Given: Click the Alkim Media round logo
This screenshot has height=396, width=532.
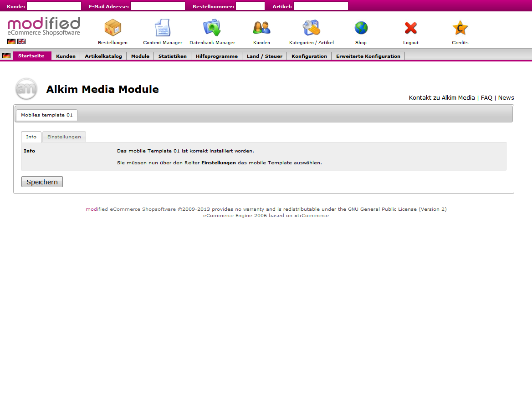Looking at the screenshot, I should 26,89.
